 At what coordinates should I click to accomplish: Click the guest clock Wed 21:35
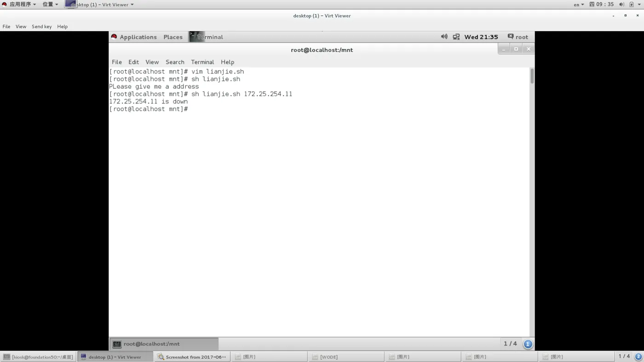coord(481,37)
